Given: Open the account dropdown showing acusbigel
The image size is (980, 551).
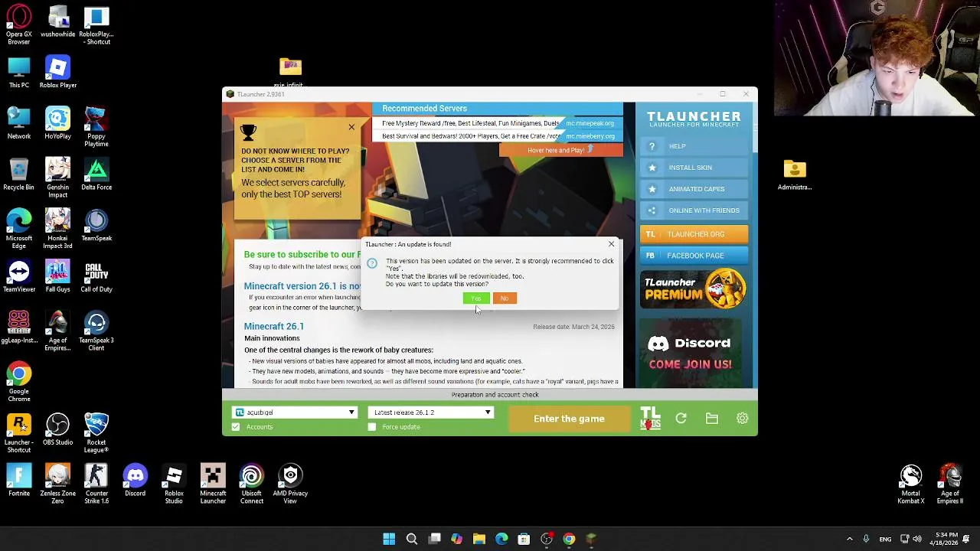Looking at the screenshot, I should 296,412.
